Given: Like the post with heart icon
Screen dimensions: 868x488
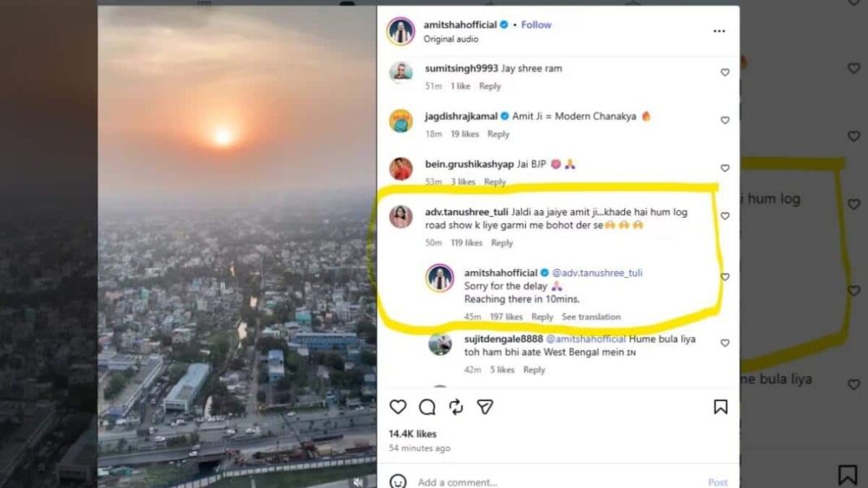Looking at the screenshot, I should [398, 407].
